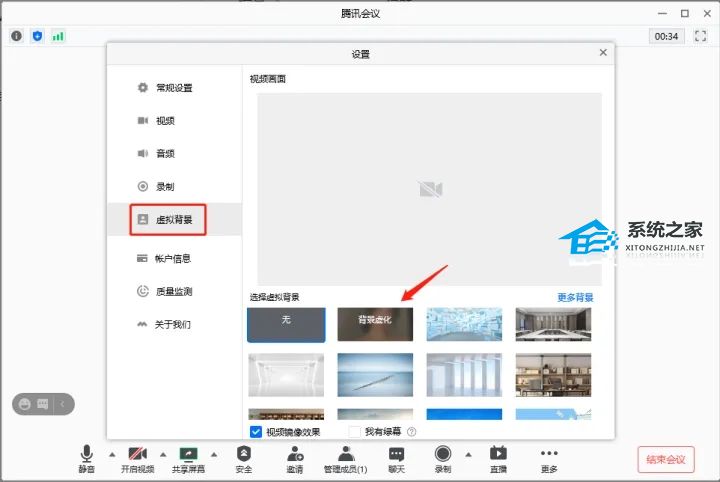Click the 共享屏幕 button
The width and height of the screenshot is (720, 482).
click(188, 459)
